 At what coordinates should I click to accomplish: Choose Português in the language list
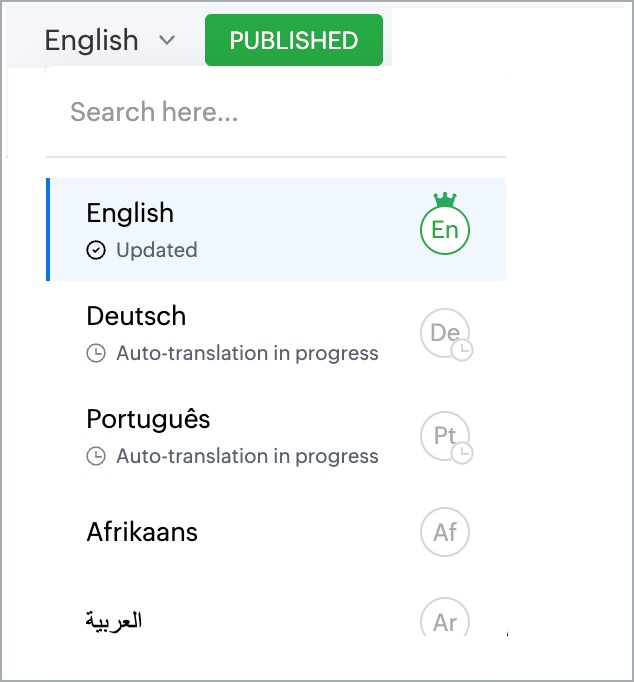276,435
